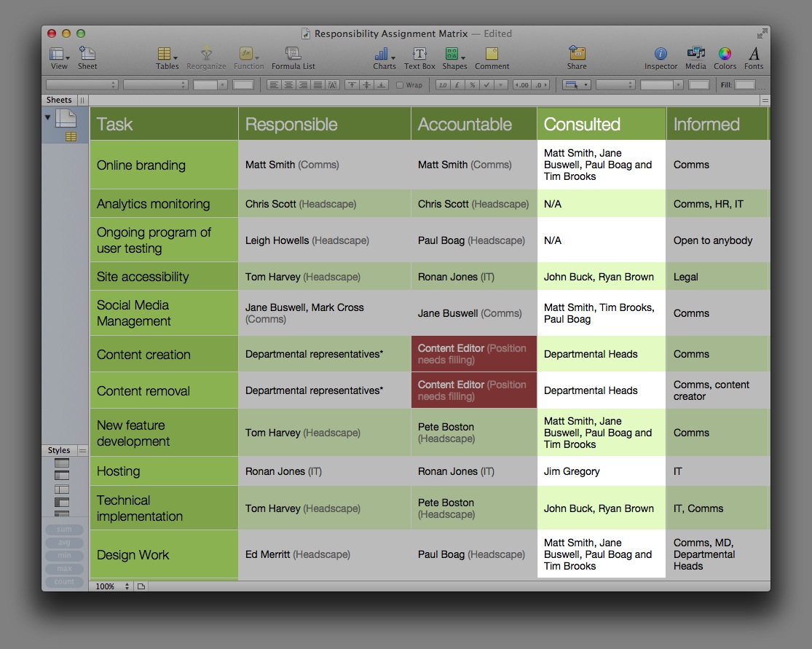Apply the currency (£) format
Image resolution: width=812 pixels, height=649 pixels.
pyautogui.click(x=457, y=85)
